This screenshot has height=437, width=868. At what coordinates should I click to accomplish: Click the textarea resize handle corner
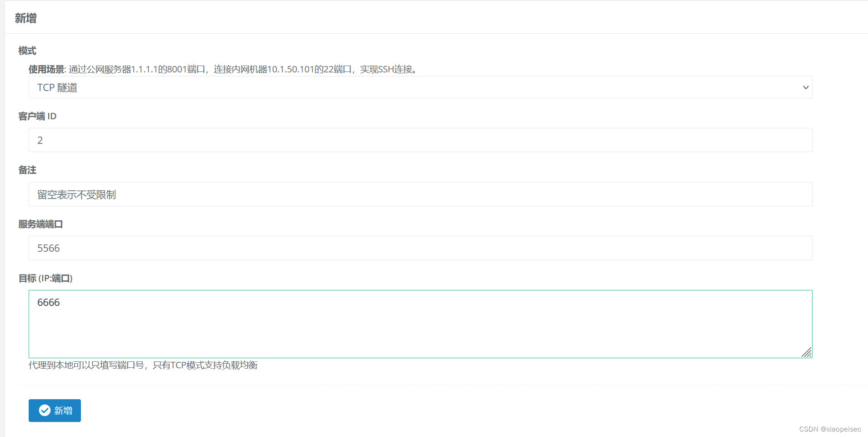(807, 352)
